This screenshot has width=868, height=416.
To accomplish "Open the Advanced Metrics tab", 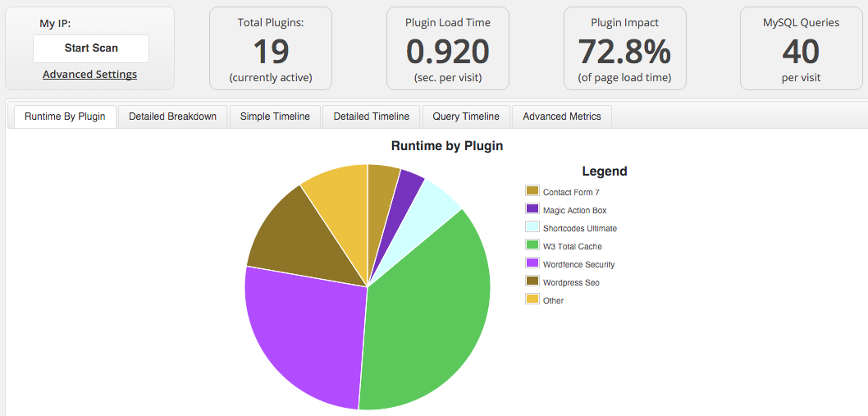I will point(562,117).
